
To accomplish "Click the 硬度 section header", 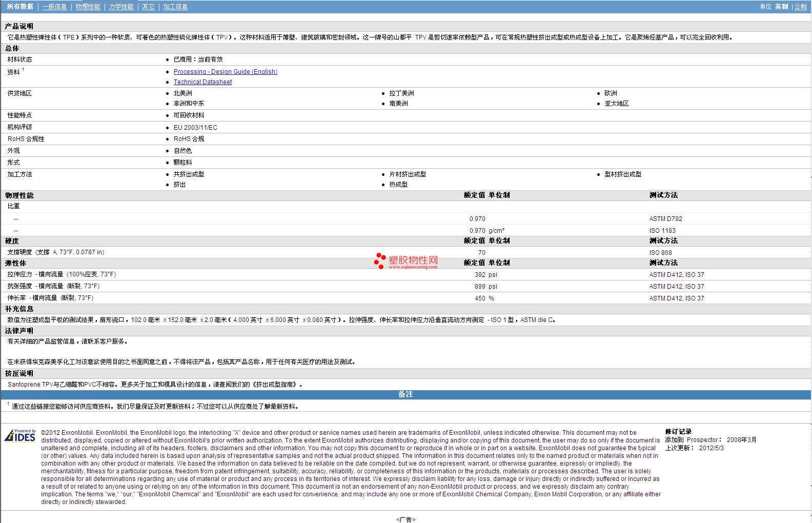I will pyautogui.click(x=12, y=241).
